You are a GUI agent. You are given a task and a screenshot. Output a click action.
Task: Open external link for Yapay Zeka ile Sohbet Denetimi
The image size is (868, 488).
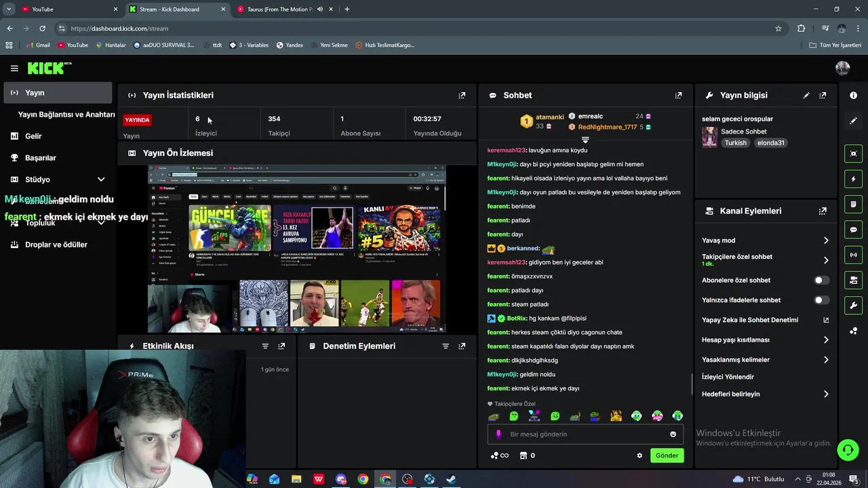point(826,320)
